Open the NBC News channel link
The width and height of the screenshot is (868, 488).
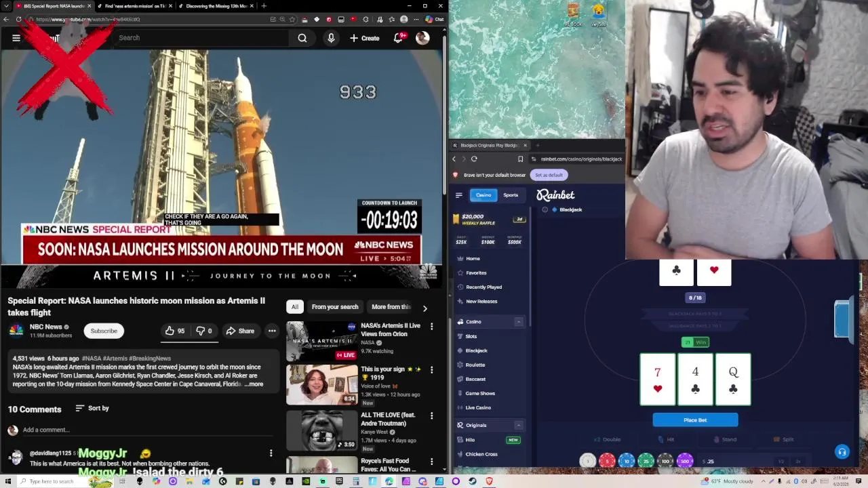(46, 327)
